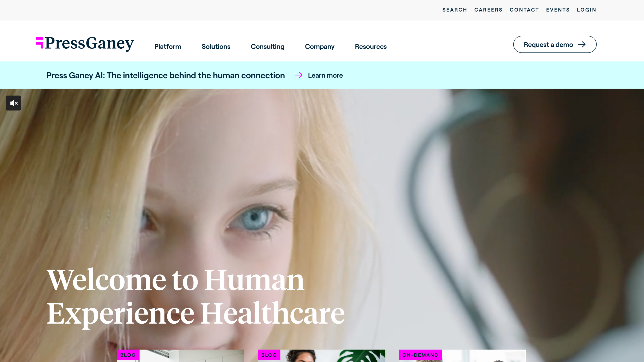Open the Company navigation item
The image size is (644, 362).
[x=320, y=47]
